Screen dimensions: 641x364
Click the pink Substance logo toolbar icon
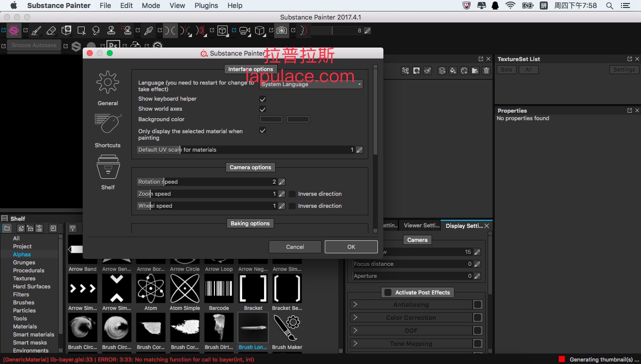coord(14,31)
